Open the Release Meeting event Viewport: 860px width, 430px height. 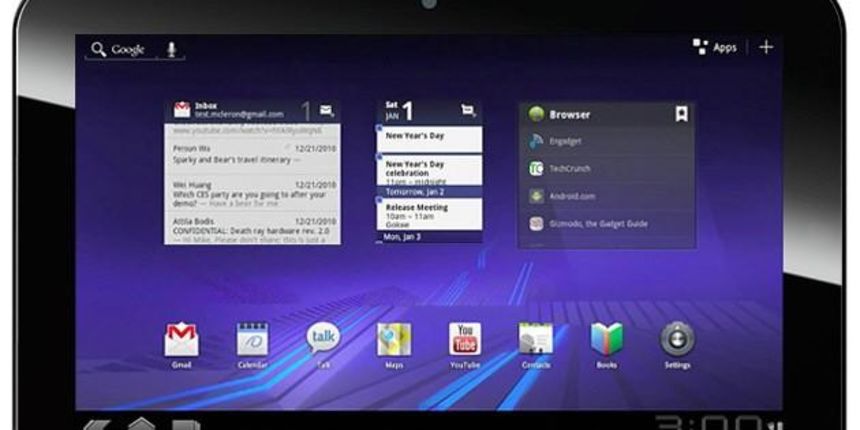pyautogui.click(x=429, y=214)
